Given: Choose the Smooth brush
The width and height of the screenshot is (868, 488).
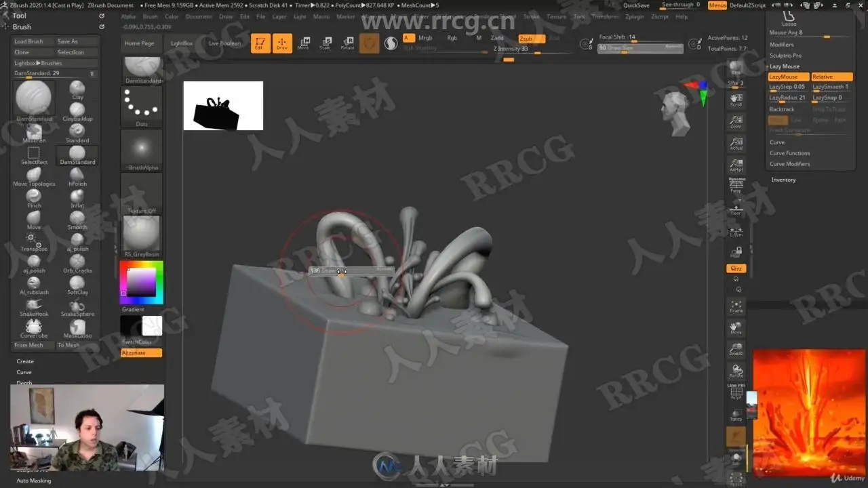Looking at the screenshot, I should pyautogui.click(x=77, y=220).
